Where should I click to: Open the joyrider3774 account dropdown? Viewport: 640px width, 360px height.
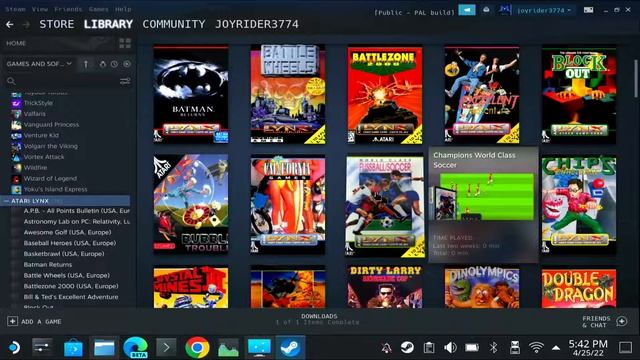544,10
